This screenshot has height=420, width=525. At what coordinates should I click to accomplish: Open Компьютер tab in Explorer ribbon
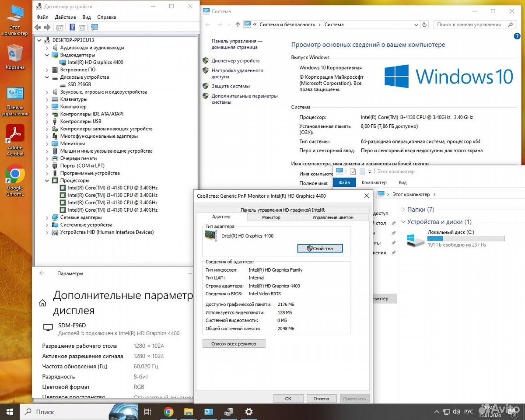(374, 182)
